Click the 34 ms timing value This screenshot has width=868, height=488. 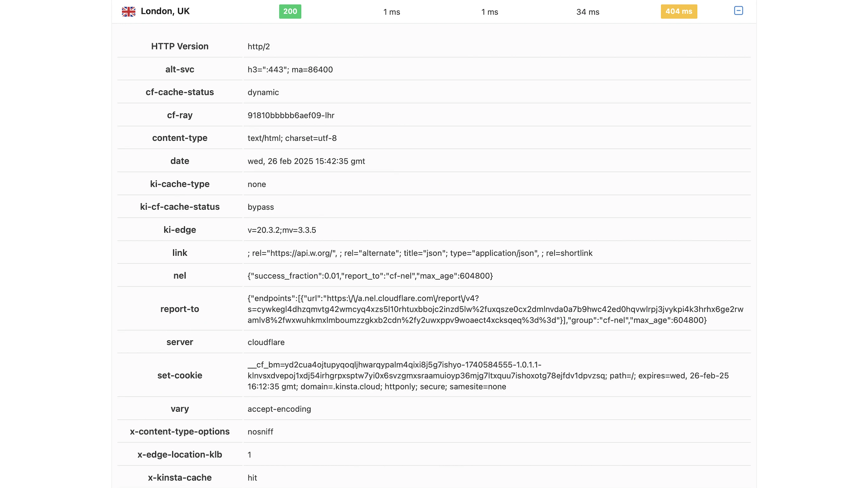coord(588,12)
